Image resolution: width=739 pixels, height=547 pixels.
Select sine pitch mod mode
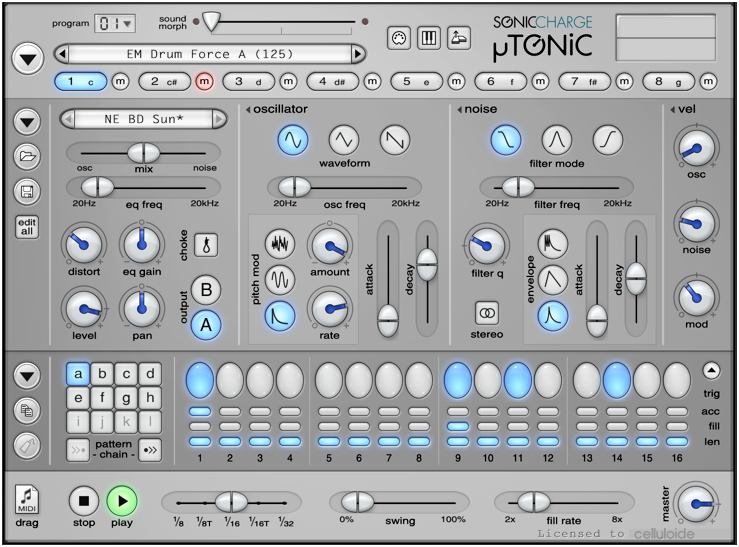tap(280, 279)
